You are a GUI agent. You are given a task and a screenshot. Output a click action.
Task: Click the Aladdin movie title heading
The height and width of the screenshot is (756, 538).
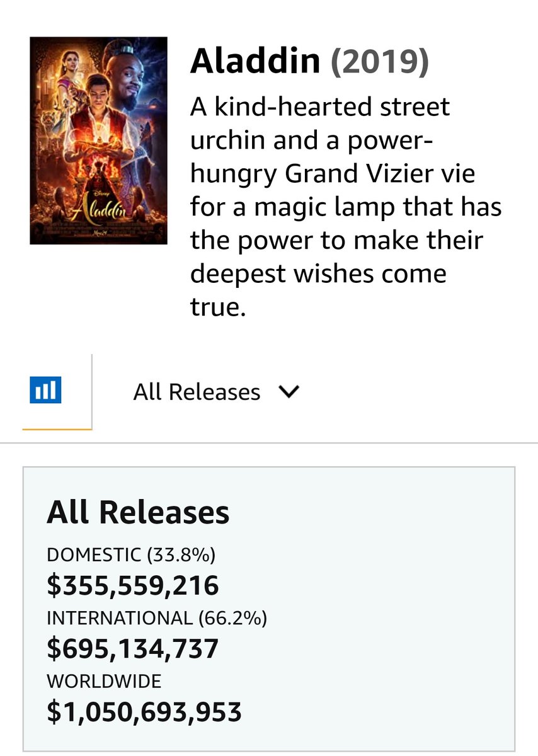coord(255,60)
